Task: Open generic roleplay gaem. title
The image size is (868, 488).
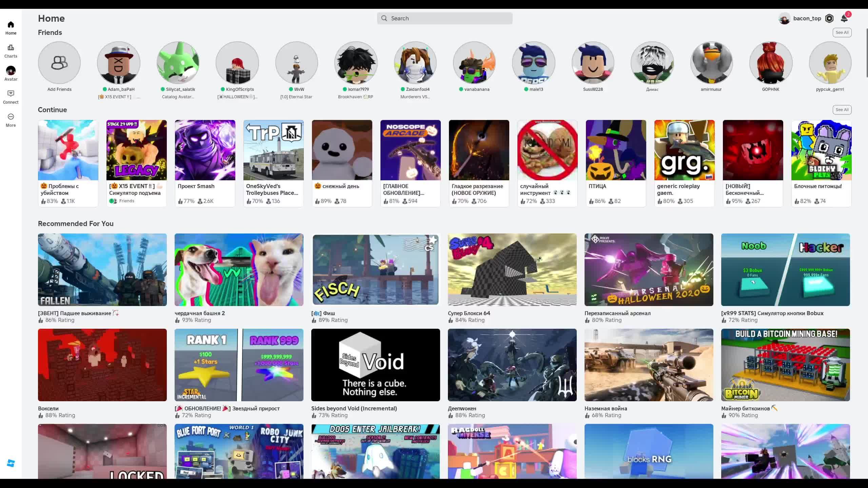Action: click(x=678, y=189)
